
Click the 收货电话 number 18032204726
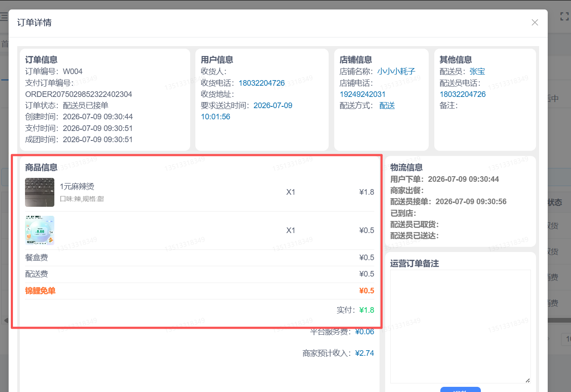click(x=262, y=83)
